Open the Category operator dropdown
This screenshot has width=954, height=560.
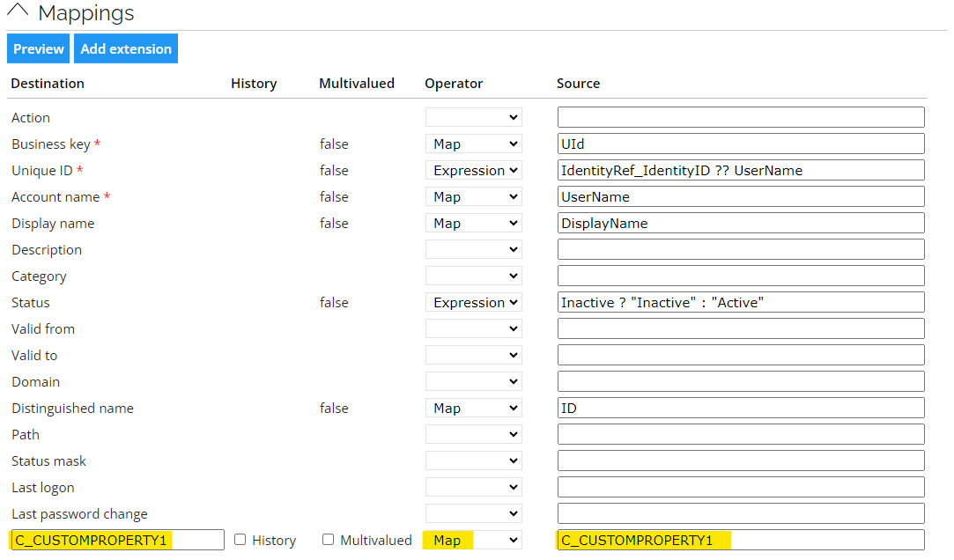coord(473,276)
